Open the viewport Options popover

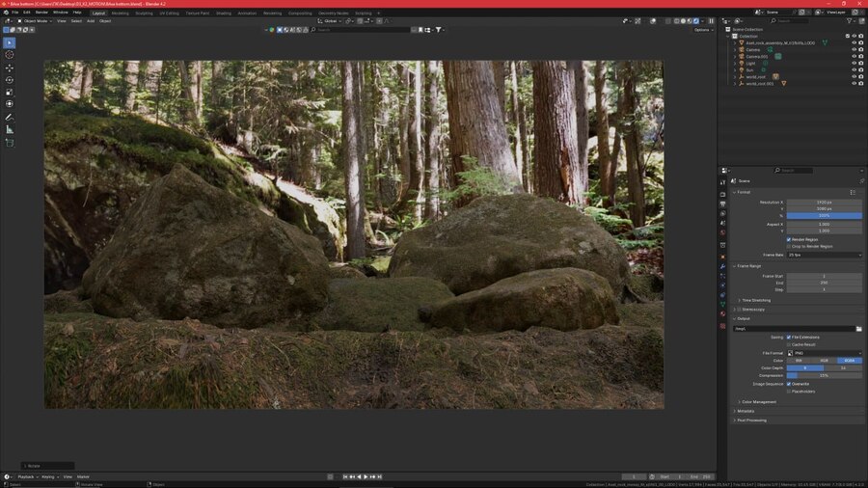(702, 30)
